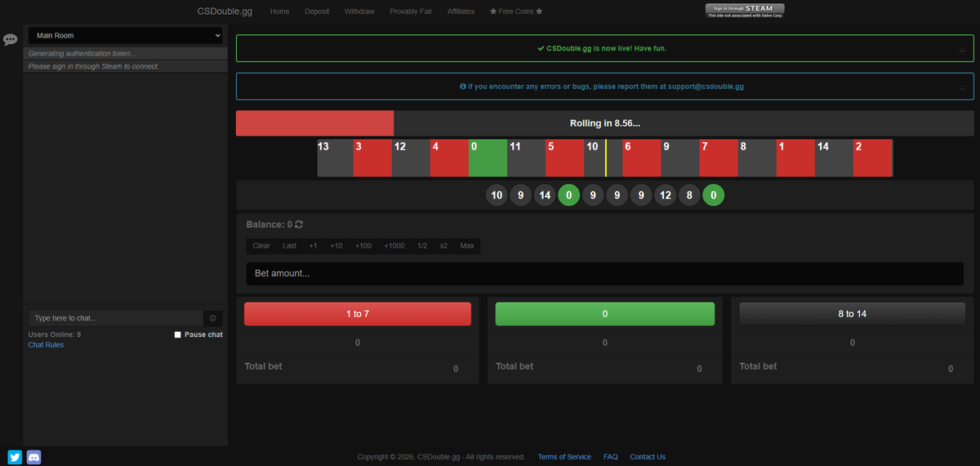Click 'Please sign in through Steam to connect' message
Screen dimensions: 980x466
(92, 66)
